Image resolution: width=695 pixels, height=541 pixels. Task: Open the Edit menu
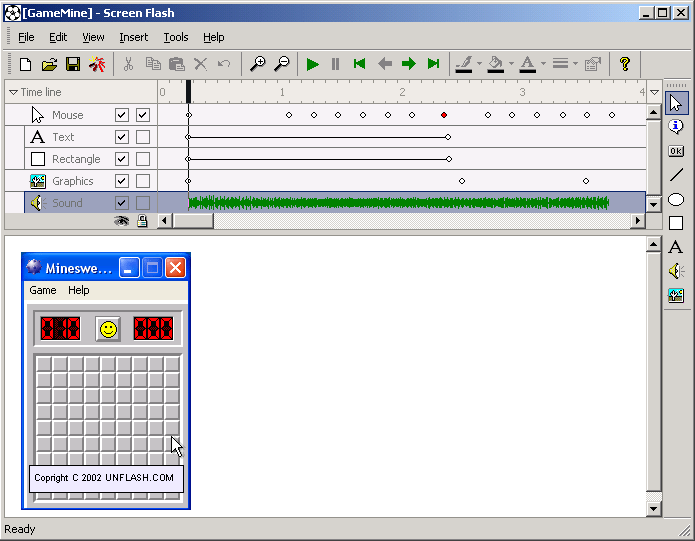point(58,37)
